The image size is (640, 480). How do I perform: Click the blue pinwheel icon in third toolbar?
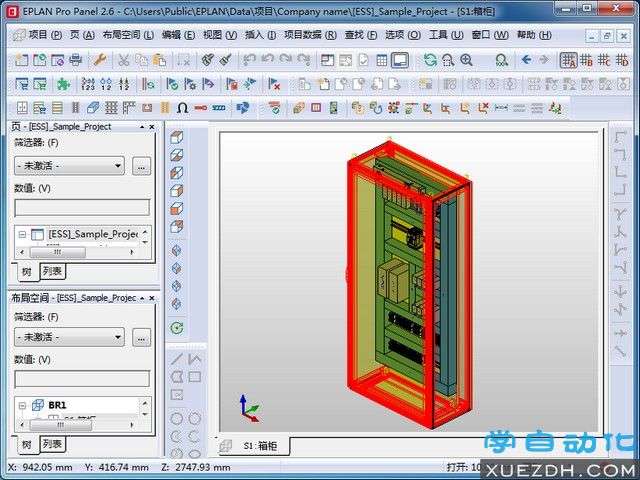[243, 108]
